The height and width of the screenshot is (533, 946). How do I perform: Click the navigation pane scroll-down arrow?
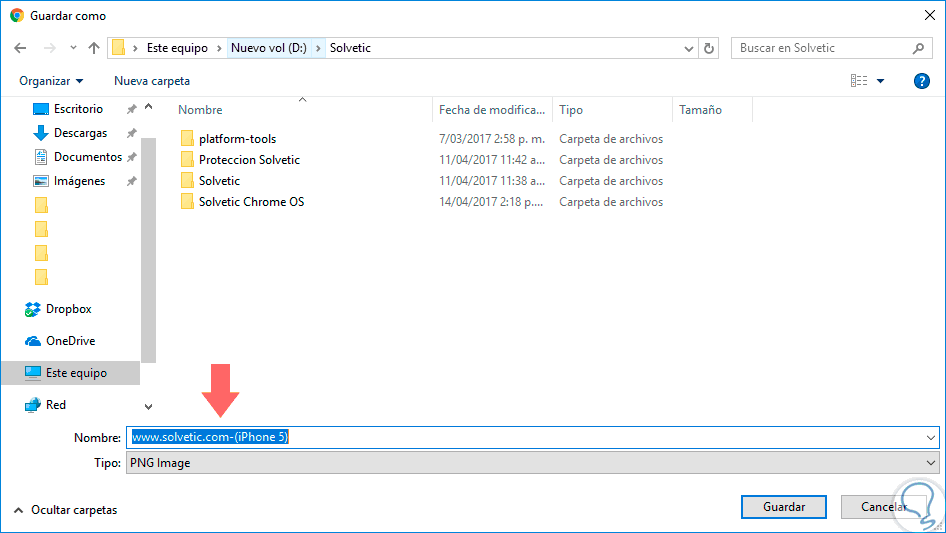(x=148, y=407)
